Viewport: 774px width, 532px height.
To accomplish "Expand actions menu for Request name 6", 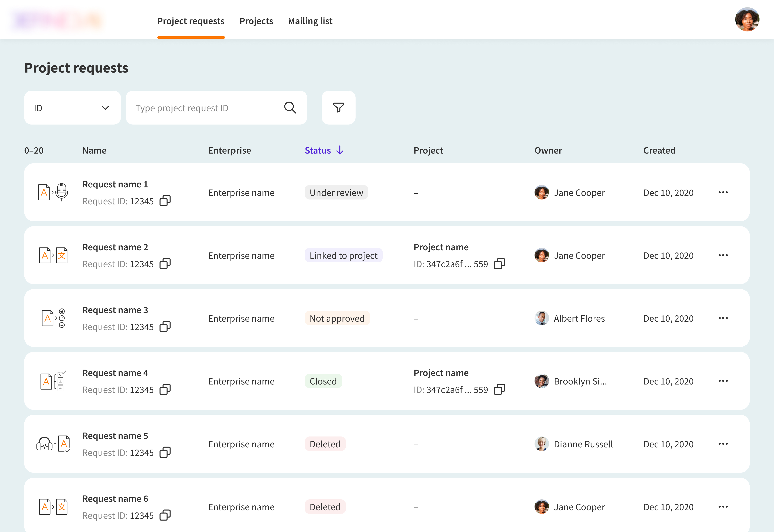I will pyautogui.click(x=723, y=507).
